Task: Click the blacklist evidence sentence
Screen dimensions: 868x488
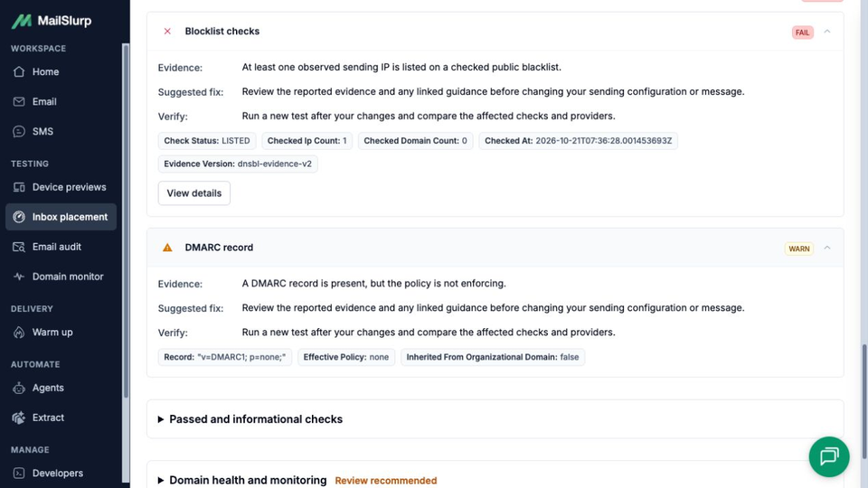Action: tap(401, 67)
